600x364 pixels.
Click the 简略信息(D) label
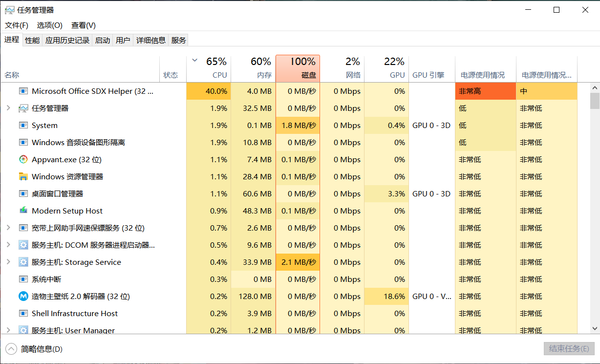42,349
